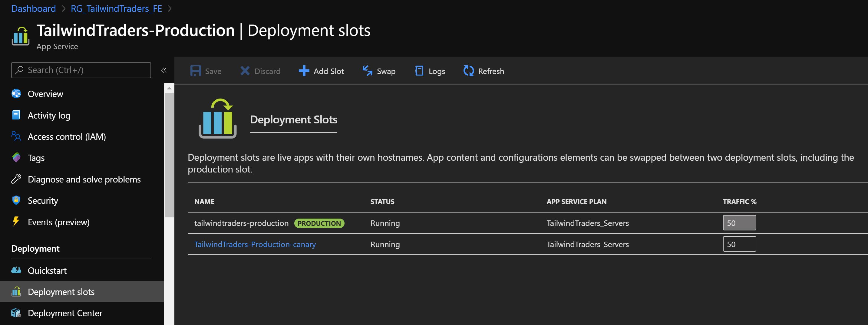The image size is (868, 325).
Task: Click the STATUS column header
Action: tap(382, 202)
